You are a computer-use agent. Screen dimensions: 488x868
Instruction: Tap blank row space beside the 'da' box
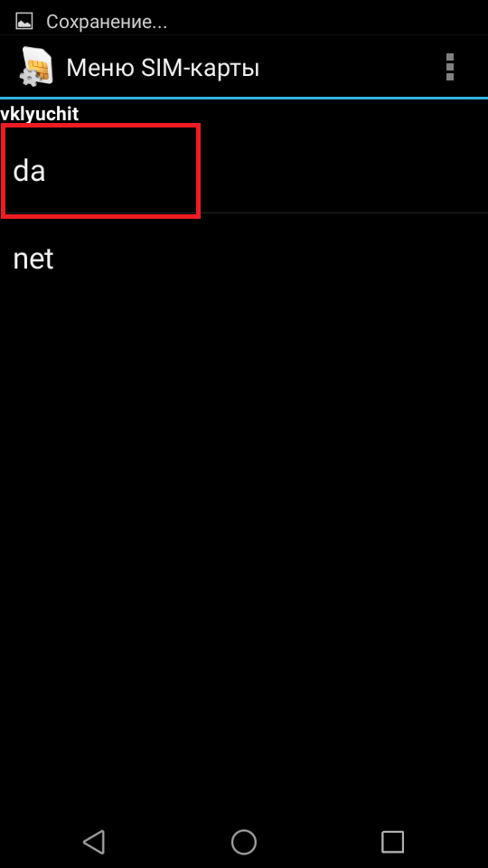(x=343, y=169)
